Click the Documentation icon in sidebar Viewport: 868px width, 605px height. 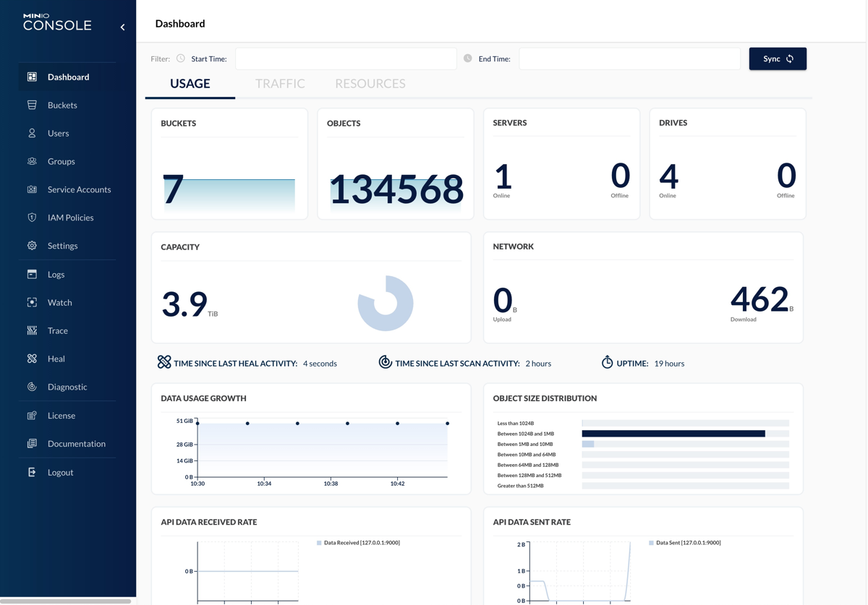pyautogui.click(x=32, y=444)
